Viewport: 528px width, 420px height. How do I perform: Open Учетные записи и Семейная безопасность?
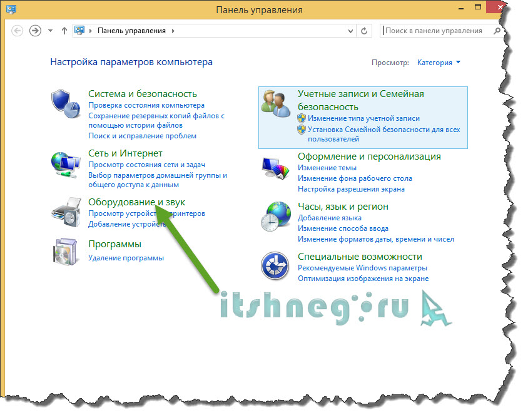[x=360, y=100]
